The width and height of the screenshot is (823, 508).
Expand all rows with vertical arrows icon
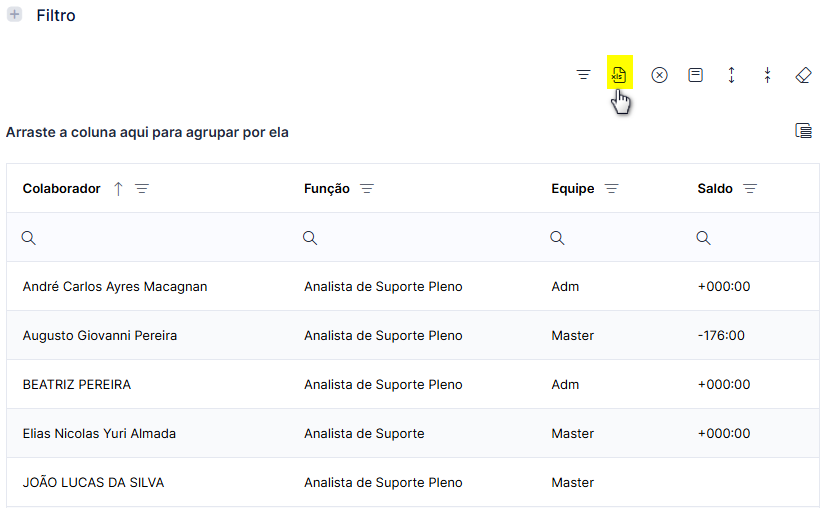(x=731, y=75)
